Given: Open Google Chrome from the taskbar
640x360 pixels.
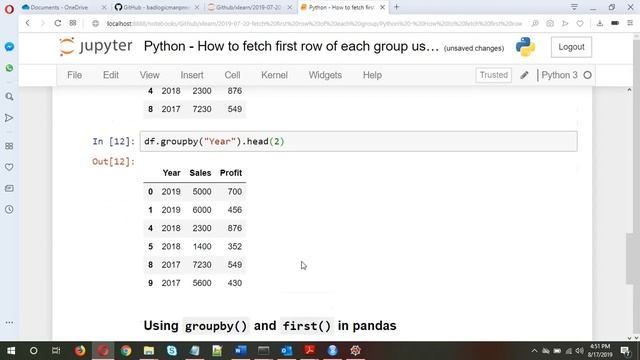Looking at the screenshot, I should (126, 351).
